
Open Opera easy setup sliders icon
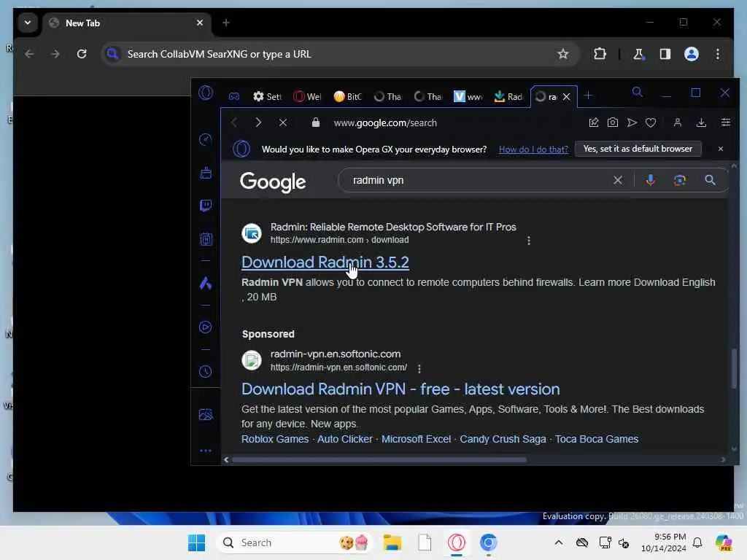click(726, 122)
